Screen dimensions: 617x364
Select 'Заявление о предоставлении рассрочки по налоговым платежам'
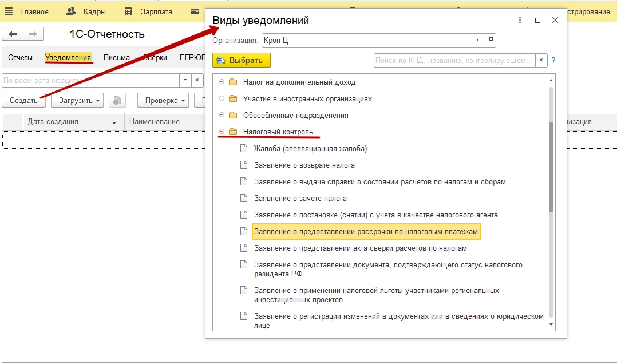[x=366, y=231]
